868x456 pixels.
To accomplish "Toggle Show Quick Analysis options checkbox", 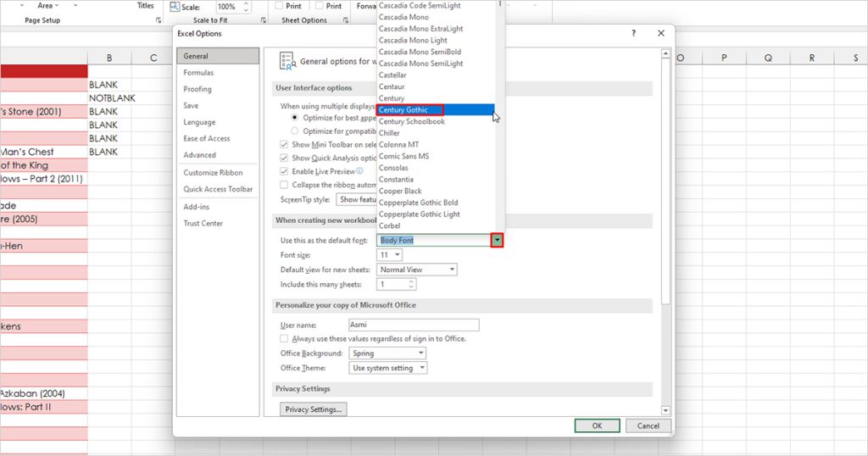I will coord(284,158).
